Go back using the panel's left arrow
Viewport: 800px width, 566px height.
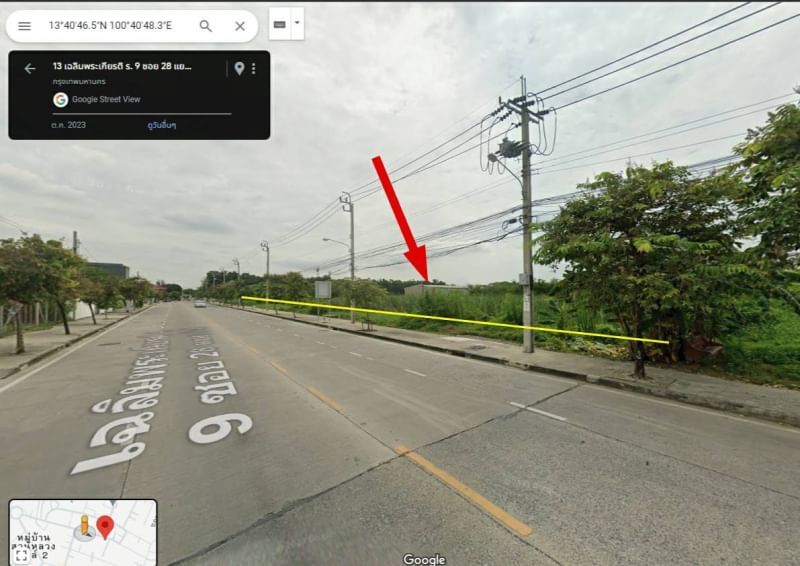click(30, 68)
